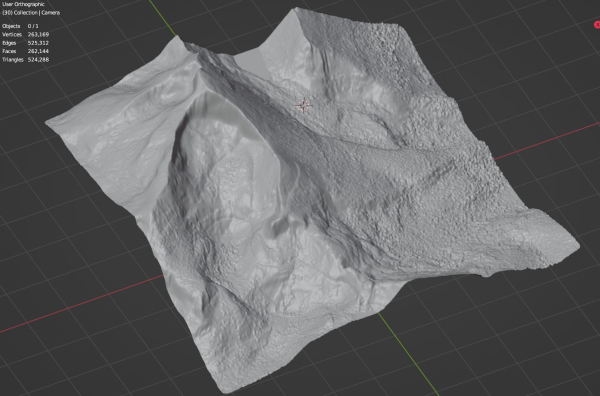
Task: Click the Edges '525,312' statistic
Action: (x=38, y=43)
